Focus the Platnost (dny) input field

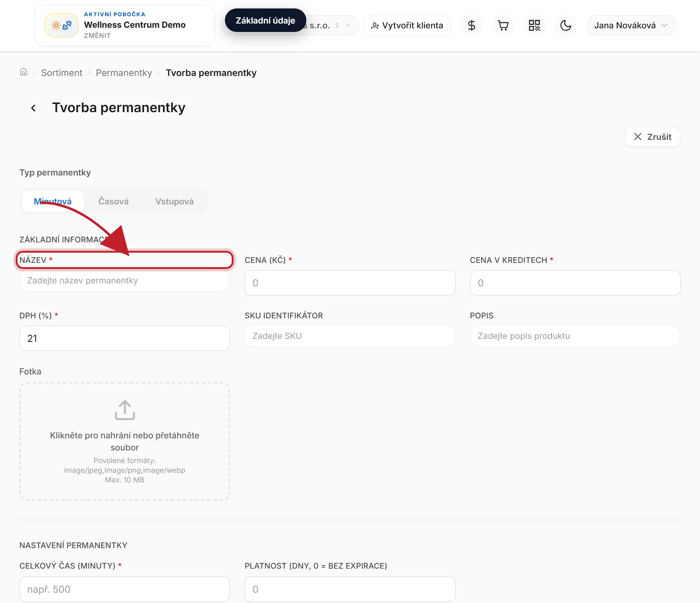(350, 589)
